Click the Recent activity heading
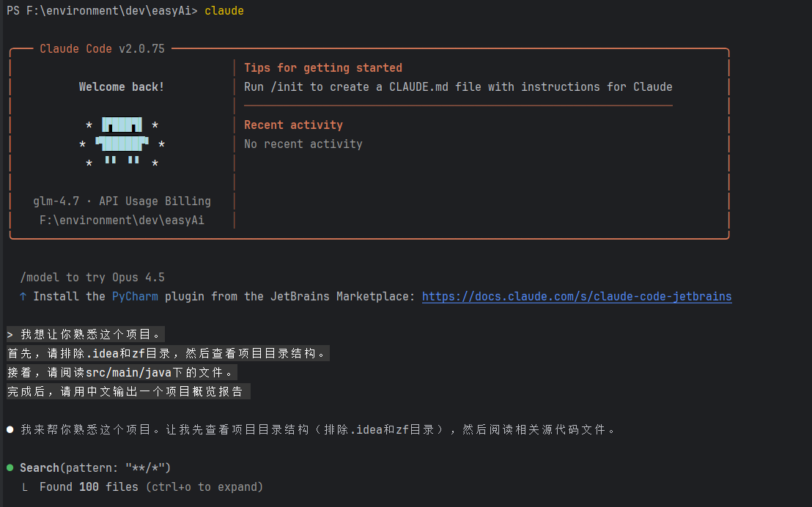 (x=293, y=125)
